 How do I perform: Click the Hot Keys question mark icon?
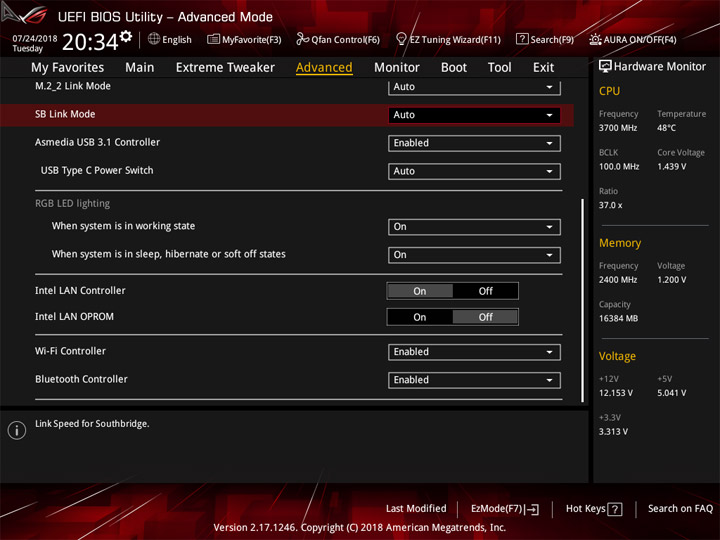coord(615,509)
